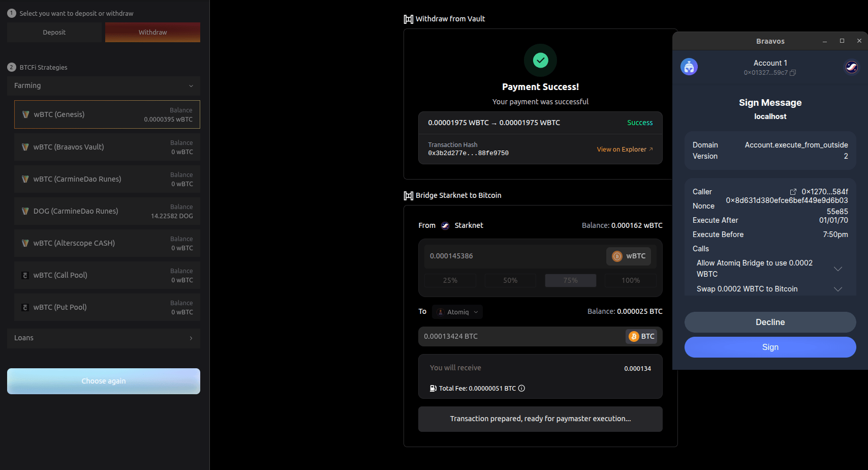Click the BTC token badge
Image resolution: width=868 pixels, height=470 pixels.
(642, 336)
